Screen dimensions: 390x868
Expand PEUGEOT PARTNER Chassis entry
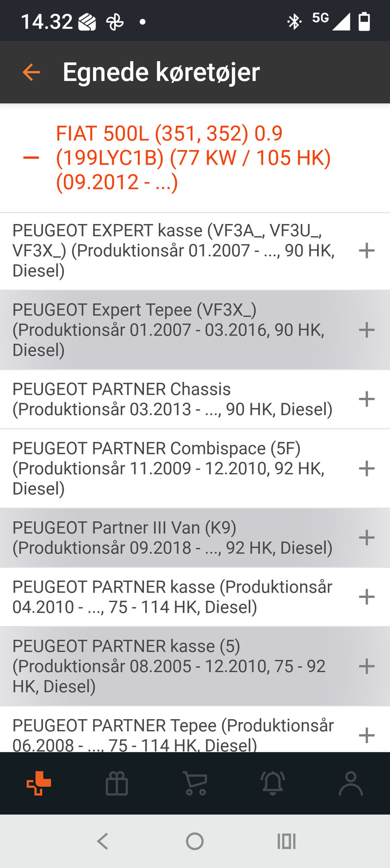(x=366, y=399)
